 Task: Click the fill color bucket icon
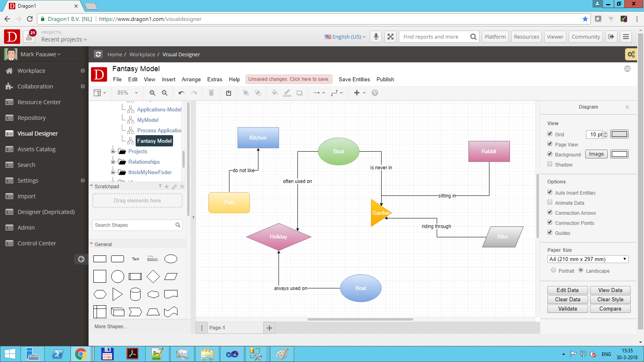275,93
